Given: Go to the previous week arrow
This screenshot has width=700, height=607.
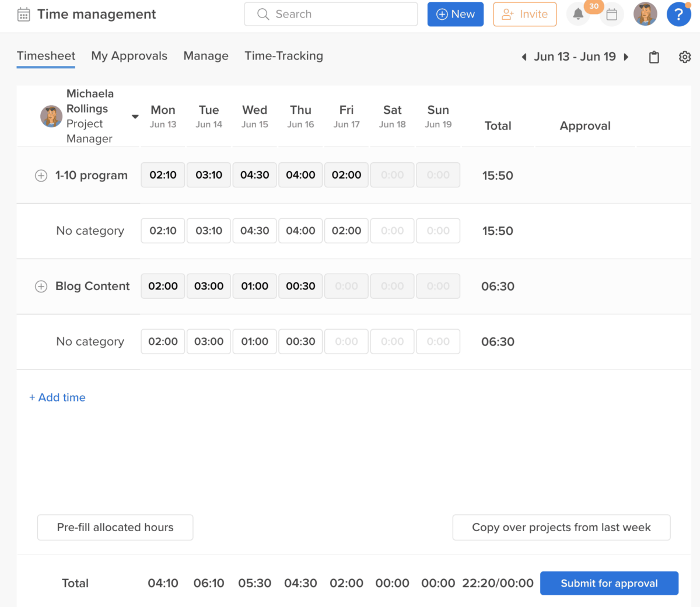Looking at the screenshot, I should coord(524,57).
